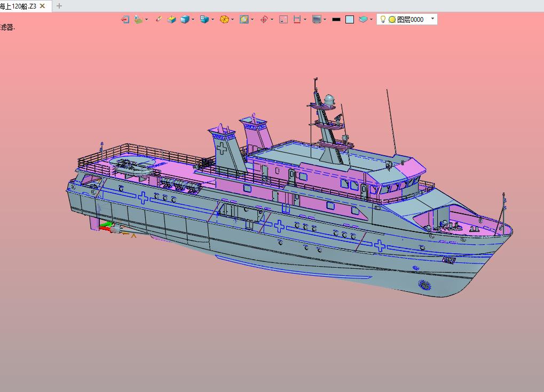The width and height of the screenshot is (544, 392).
Task: Click the red target crosshair icon
Action: [x=264, y=19]
